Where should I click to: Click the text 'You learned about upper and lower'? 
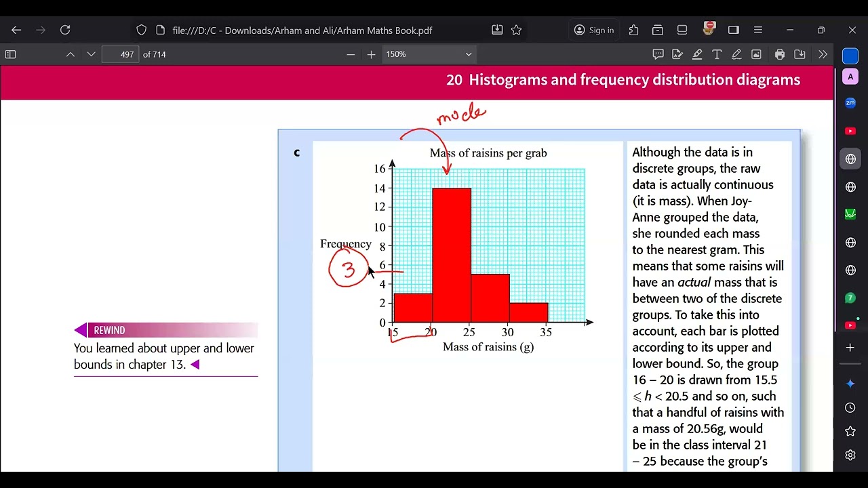[x=164, y=348]
